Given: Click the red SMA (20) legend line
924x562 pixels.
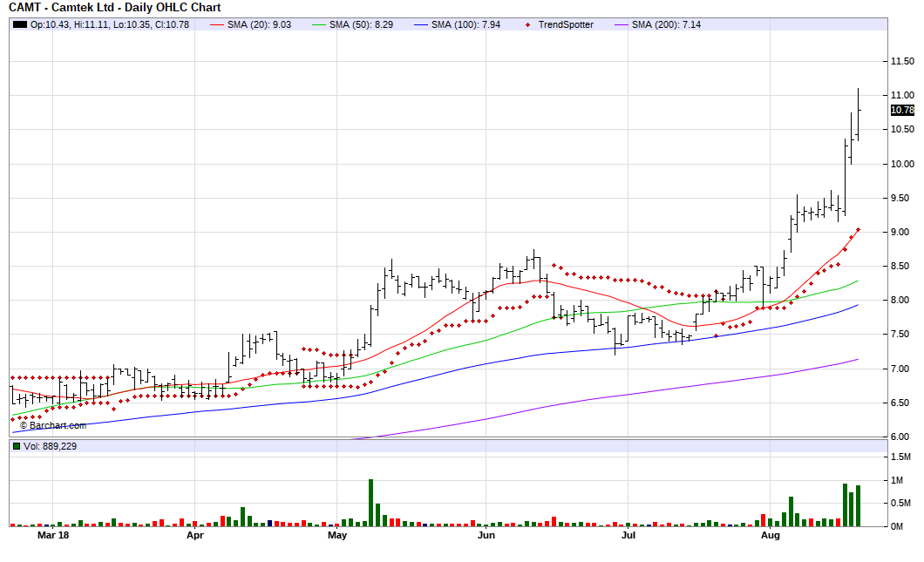Looking at the screenshot, I should (217, 24).
